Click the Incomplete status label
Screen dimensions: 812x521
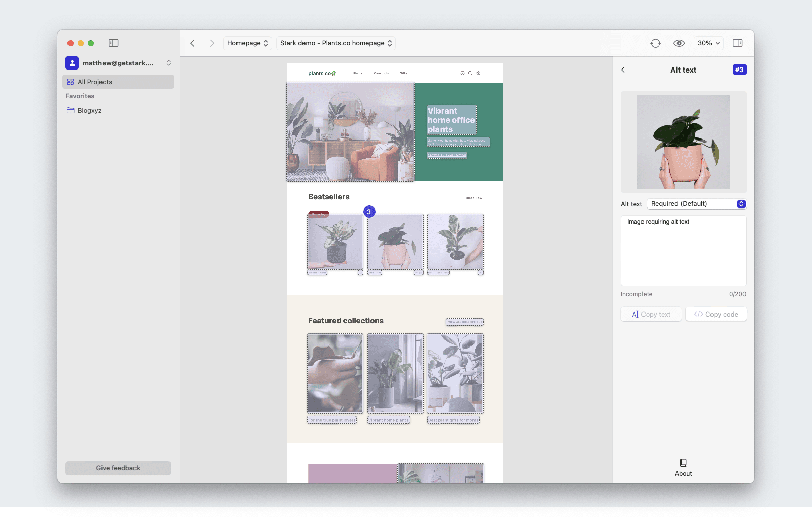point(636,294)
